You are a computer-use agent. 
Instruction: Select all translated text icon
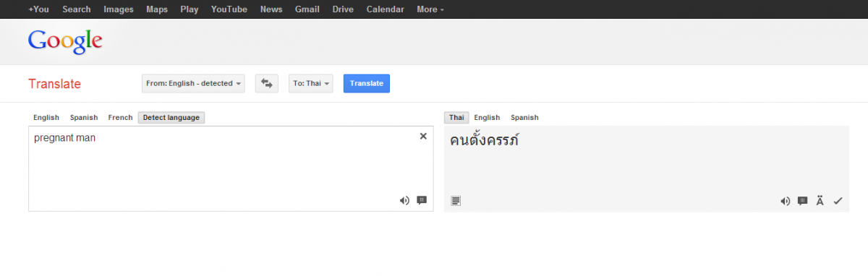(x=456, y=201)
